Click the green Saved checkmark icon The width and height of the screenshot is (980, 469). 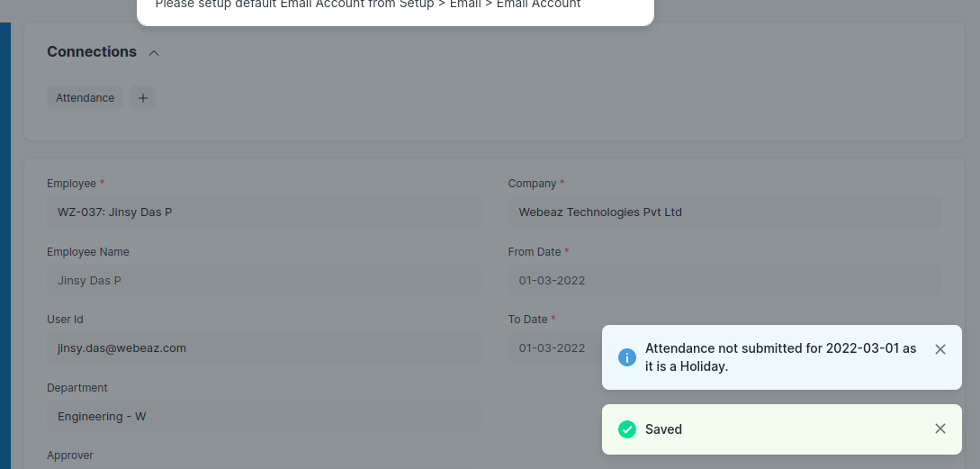pos(627,429)
